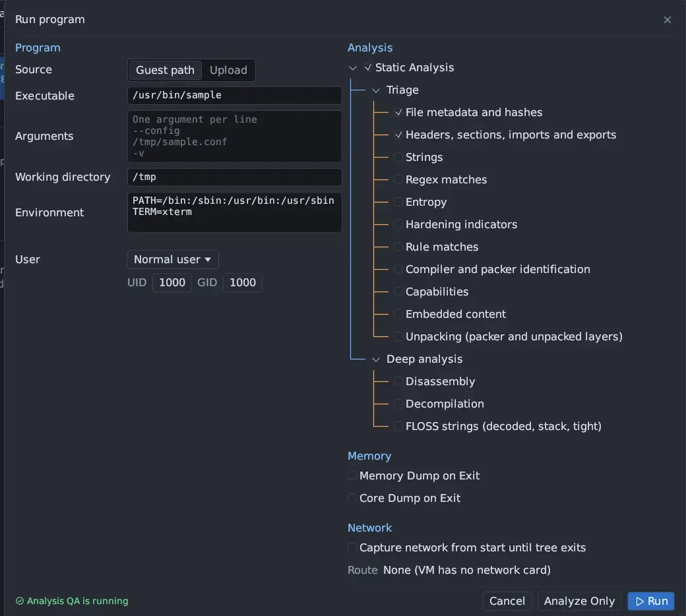The width and height of the screenshot is (686, 616).
Task: Enable Capture network from start checkbox
Action: [x=352, y=547]
